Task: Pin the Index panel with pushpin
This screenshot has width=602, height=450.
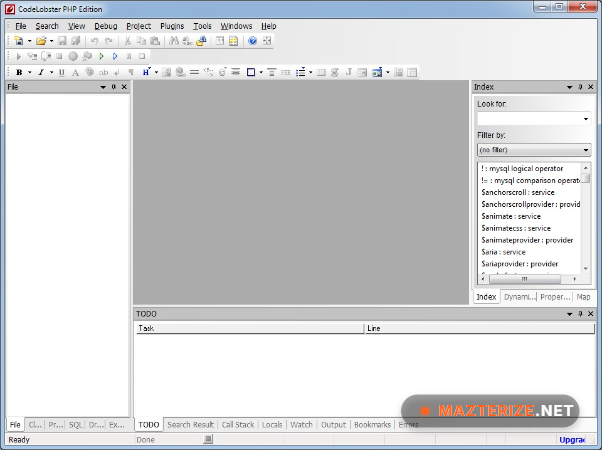Action: 580,87
